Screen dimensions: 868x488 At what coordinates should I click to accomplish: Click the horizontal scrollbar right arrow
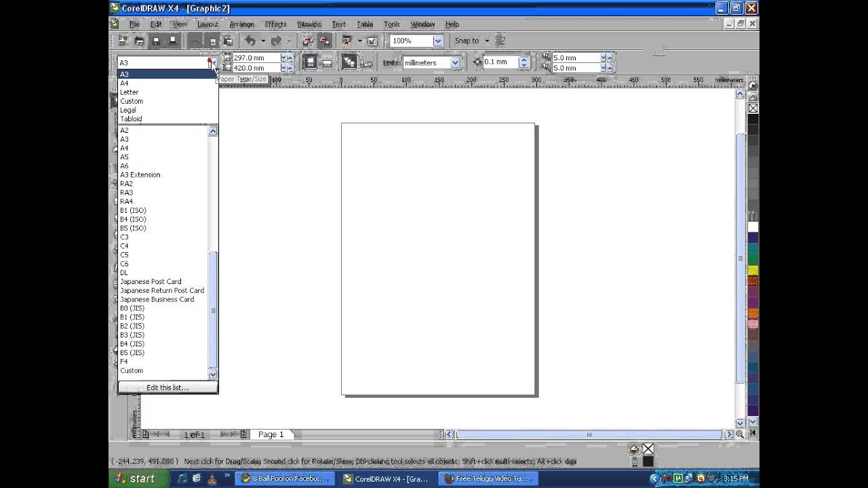click(730, 434)
